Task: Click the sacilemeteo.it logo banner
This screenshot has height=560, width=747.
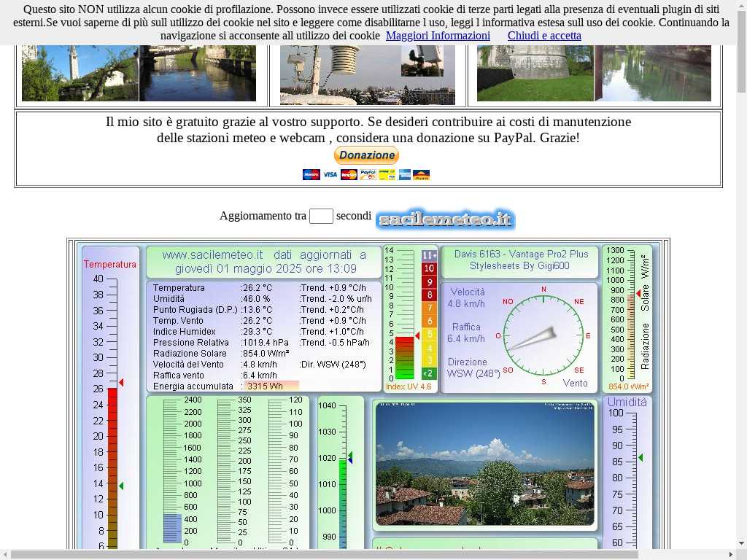Action: (446, 219)
